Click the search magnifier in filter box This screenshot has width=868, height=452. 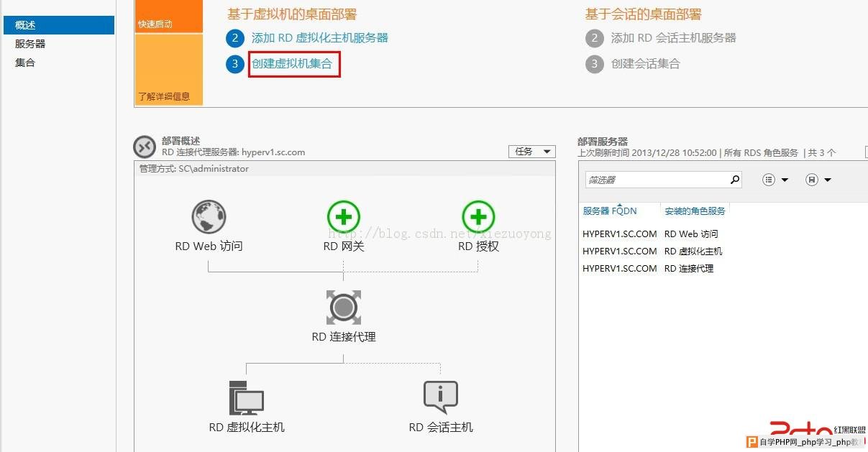coord(735,180)
